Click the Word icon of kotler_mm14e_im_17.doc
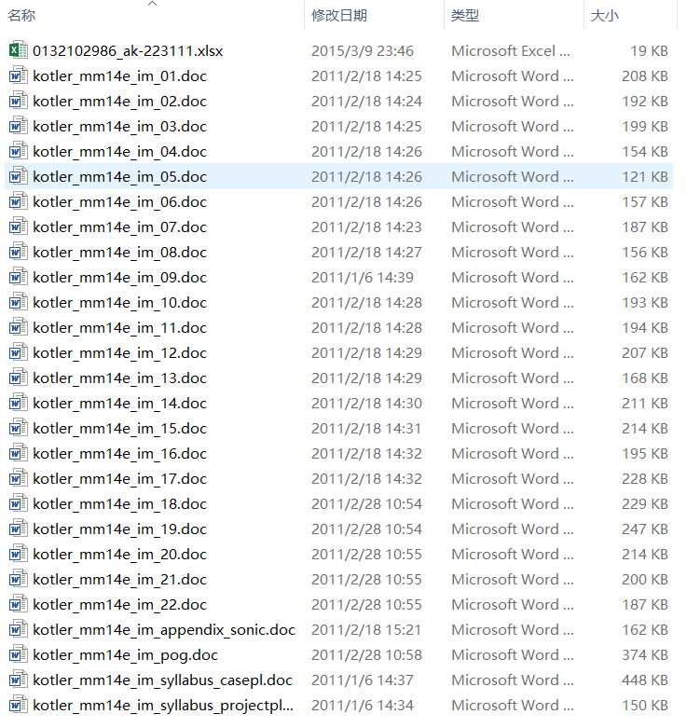The height and width of the screenshot is (728, 700). point(18,478)
